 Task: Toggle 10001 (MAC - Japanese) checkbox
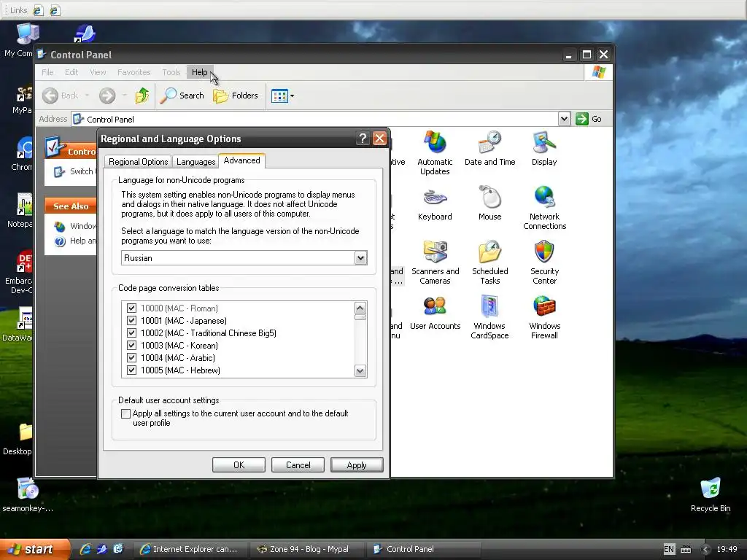131,321
